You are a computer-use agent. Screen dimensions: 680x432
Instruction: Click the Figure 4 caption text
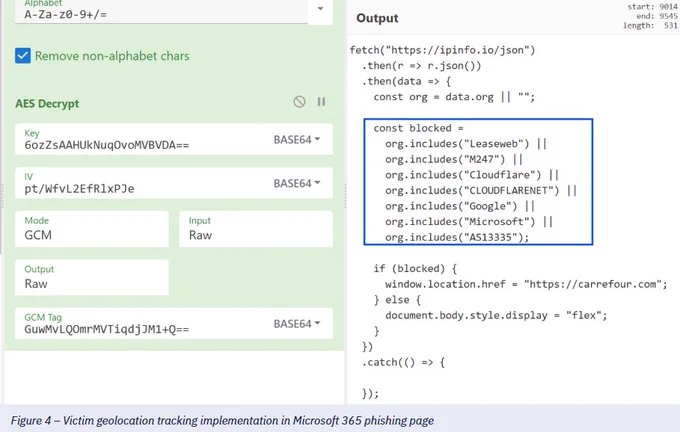(x=222, y=421)
